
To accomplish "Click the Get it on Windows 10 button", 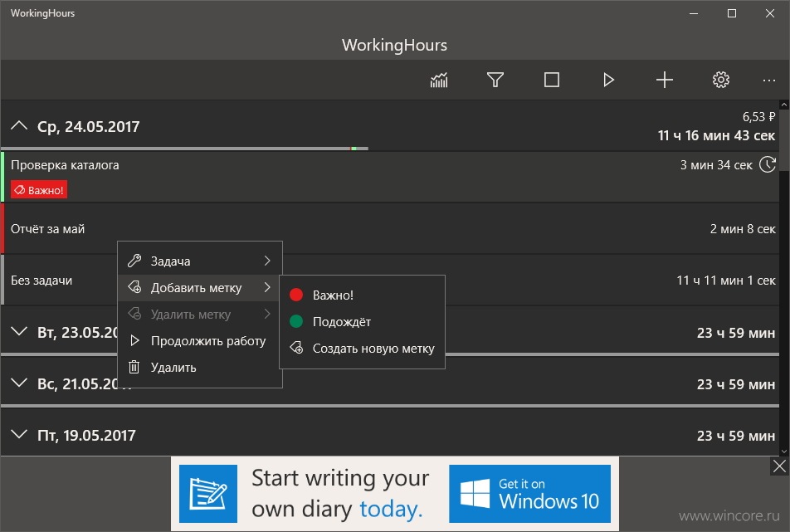I will coord(529,494).
